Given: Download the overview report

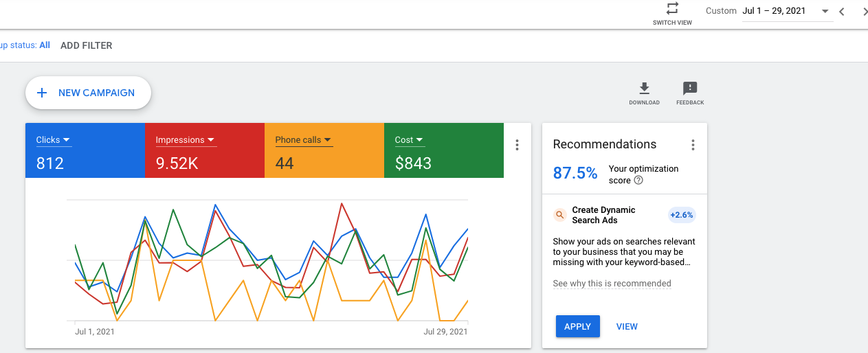Looking at the screenshot, I should point(644,93).
